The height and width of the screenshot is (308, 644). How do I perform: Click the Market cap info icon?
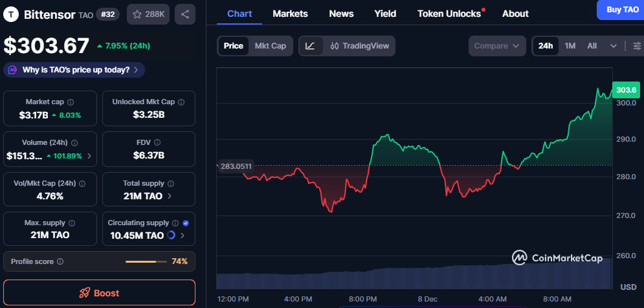tap(71, 102)
